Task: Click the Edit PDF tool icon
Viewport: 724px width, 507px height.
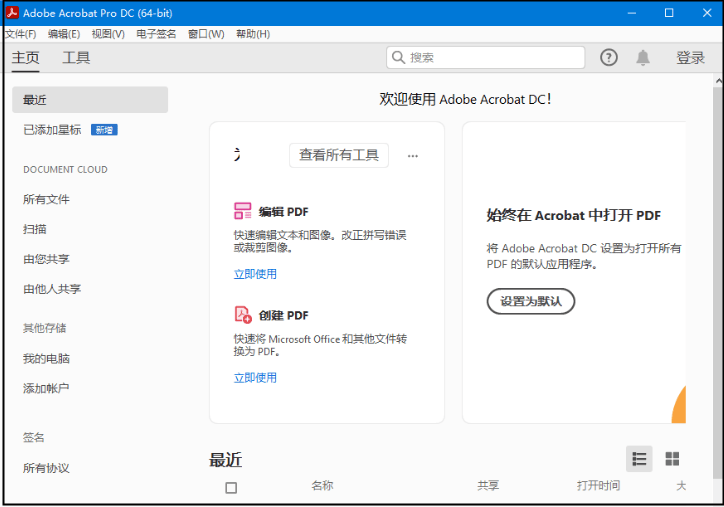Action: pyautogui.click(x=243, y=211)
